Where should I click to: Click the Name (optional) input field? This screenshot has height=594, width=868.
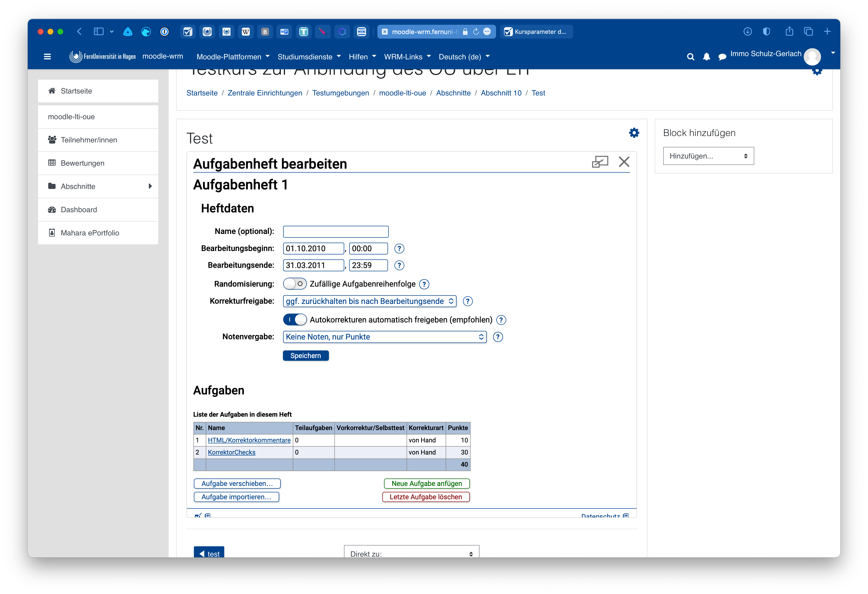click(336, 232)
